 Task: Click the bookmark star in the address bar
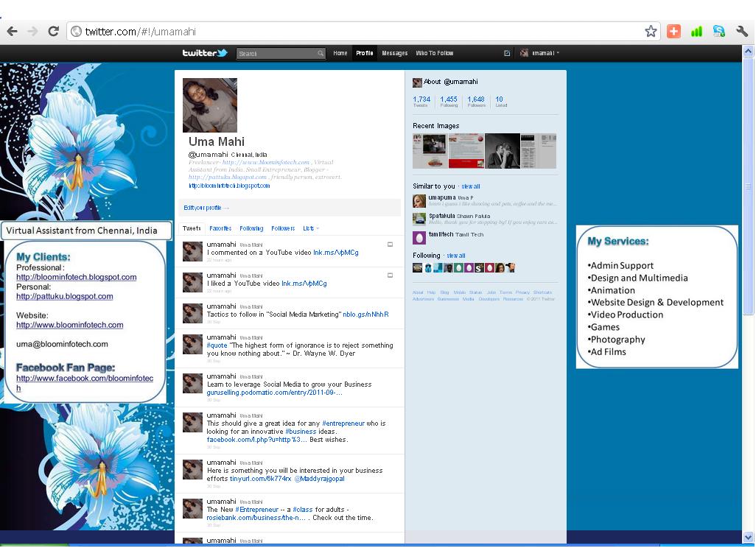coord(650,31)
